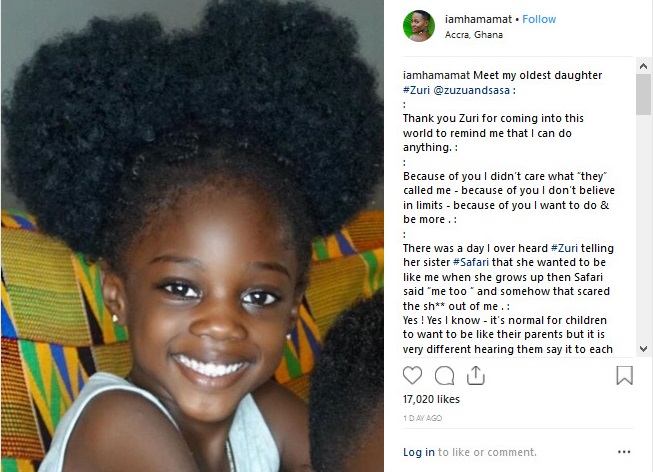Open the 1 day ago timestamp
The image size is (653, 472).
pos(422,418)
